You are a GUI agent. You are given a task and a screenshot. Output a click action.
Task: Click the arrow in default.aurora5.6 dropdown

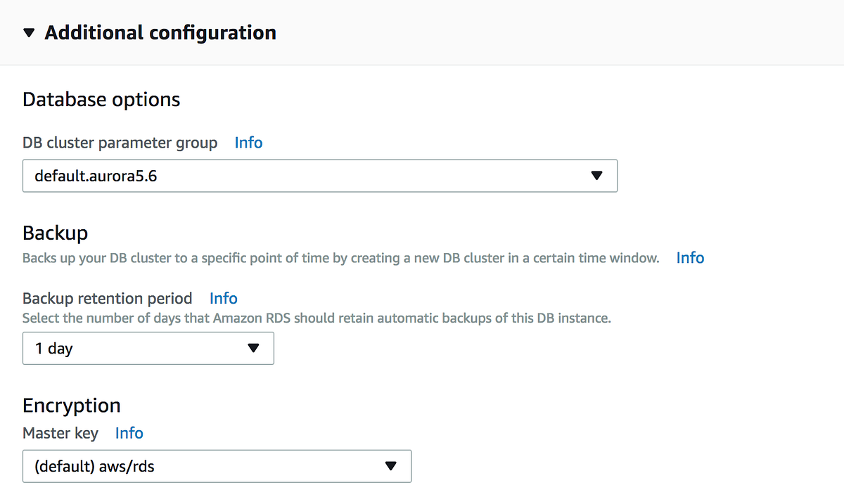596,176
